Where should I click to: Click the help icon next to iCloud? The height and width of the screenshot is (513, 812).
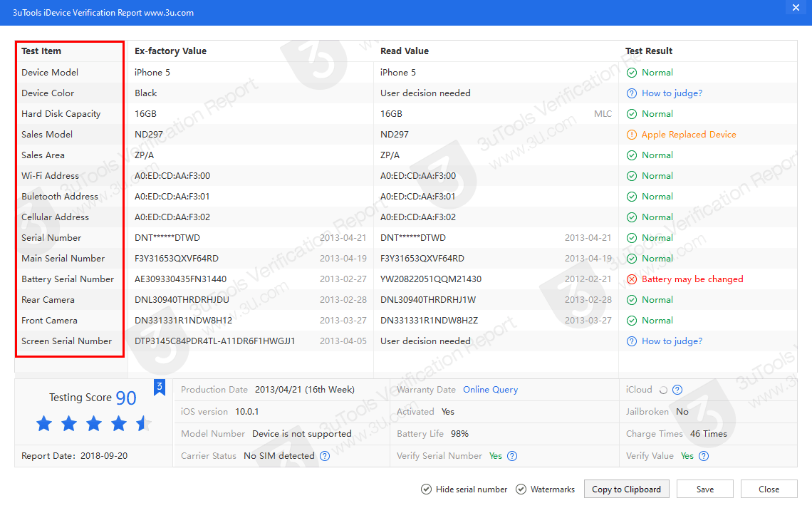[677, 390]
